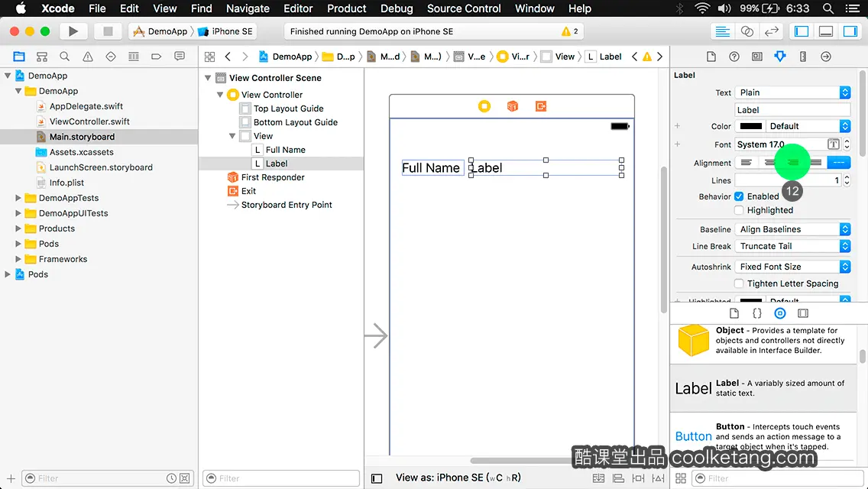Uncheck the Enabled behavior checkbox
This screenshot has height=489, width=868.
coord(739,196)
